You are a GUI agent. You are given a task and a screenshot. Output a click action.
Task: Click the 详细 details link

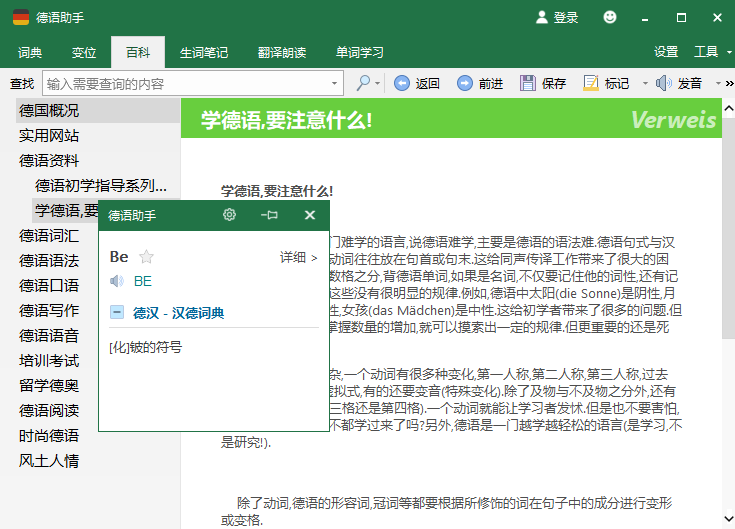coord(298,257)
